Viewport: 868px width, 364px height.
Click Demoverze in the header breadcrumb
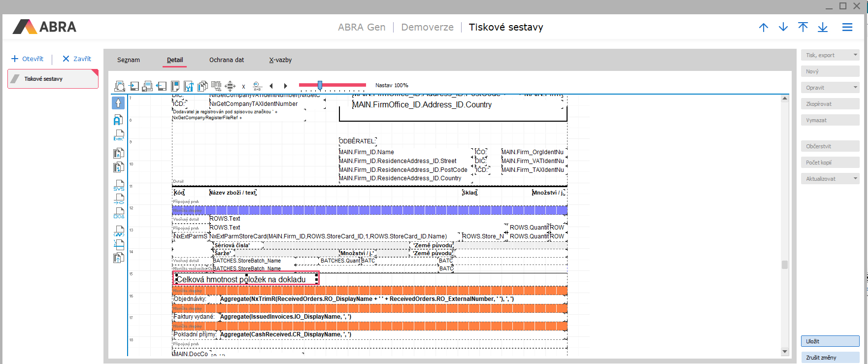427,28
